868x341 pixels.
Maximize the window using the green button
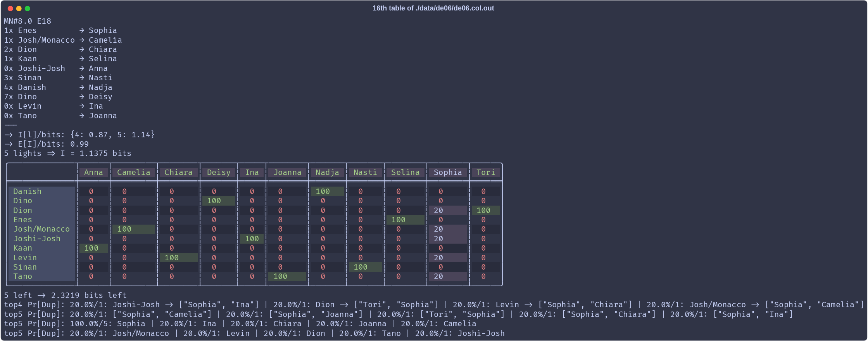click(x=28, y=8)
